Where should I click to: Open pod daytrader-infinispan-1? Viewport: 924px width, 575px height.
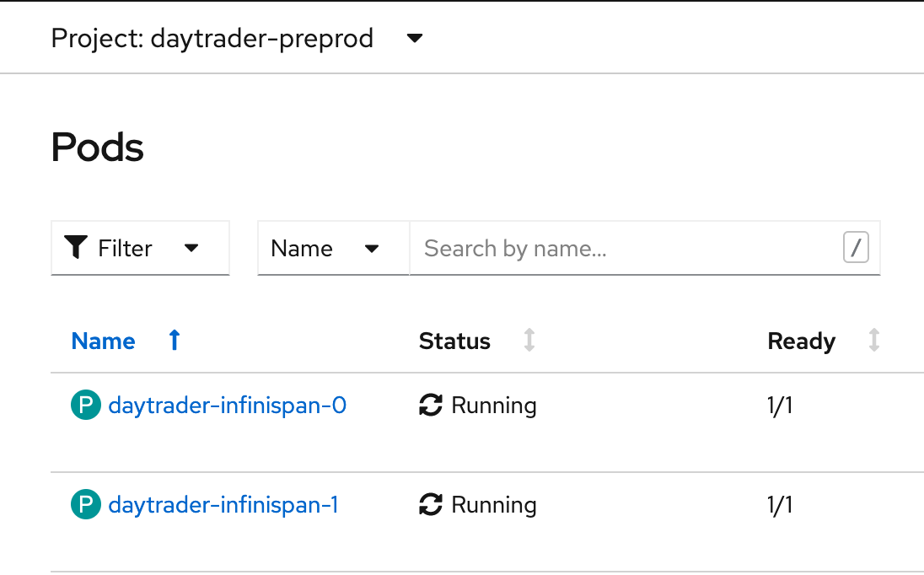click(223, 505)
